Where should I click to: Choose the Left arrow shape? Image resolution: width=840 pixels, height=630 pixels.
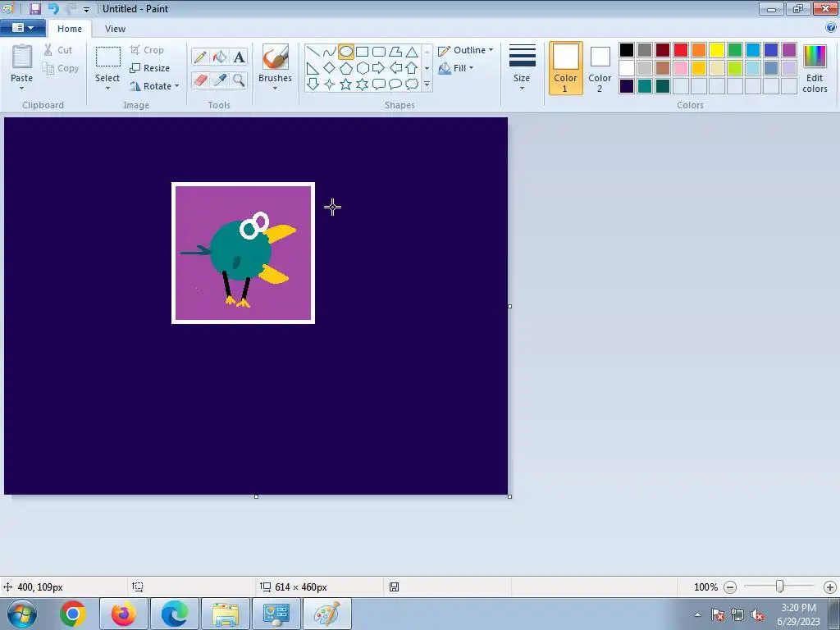tap(395, 68)
